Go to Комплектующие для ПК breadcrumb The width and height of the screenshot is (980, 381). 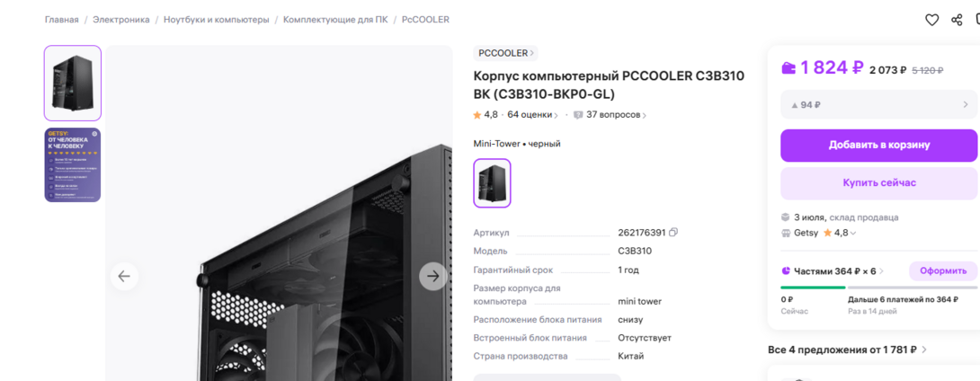coord(335,20)
